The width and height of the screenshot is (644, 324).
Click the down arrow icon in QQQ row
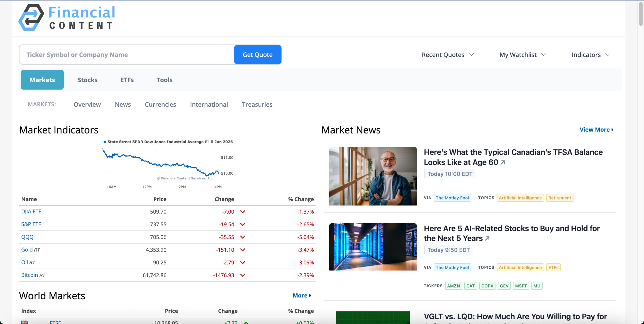[243, 237]
